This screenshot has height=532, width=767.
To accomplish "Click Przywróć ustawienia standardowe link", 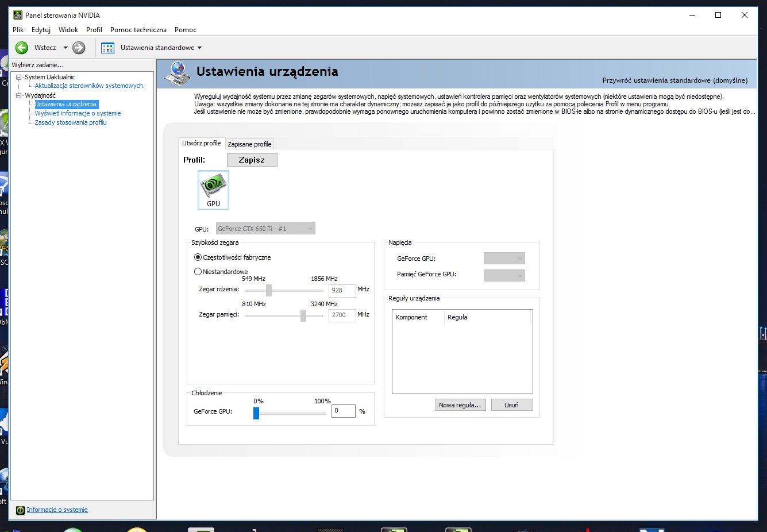I will coord(675,80).
